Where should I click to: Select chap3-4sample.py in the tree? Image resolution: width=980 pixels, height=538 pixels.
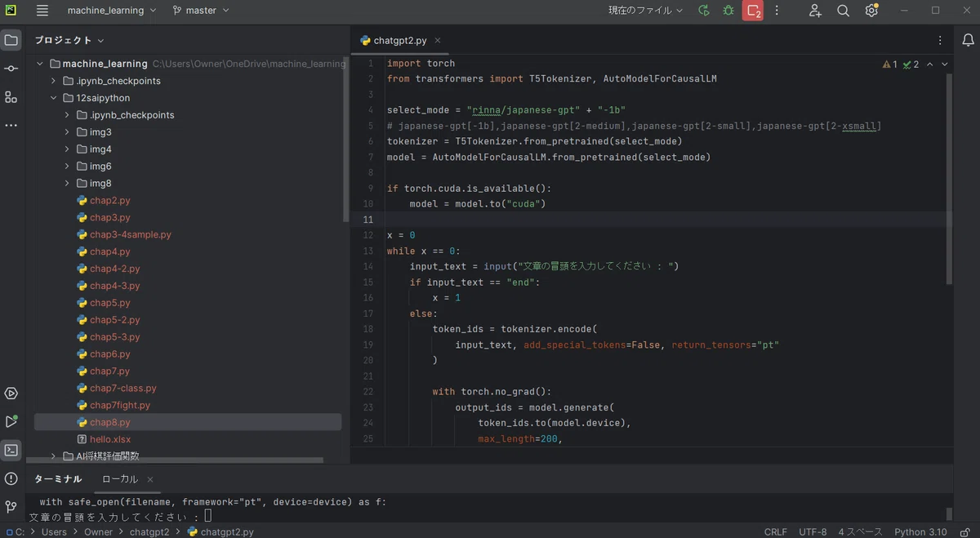pos(131,234)
